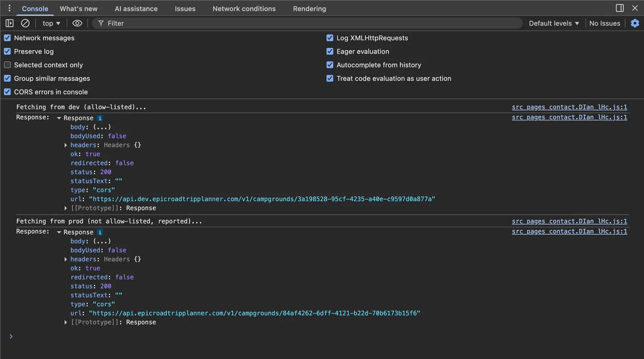Screen dimensions: 644x359
Task: Expand [[Prototype]] of the dev Response
Action: coord(66,208)
